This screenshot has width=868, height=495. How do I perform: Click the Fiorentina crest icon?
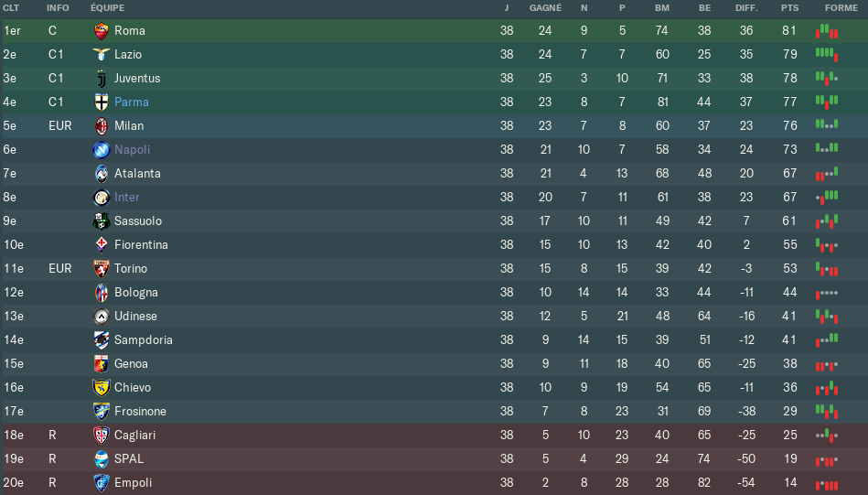point(102,244)
